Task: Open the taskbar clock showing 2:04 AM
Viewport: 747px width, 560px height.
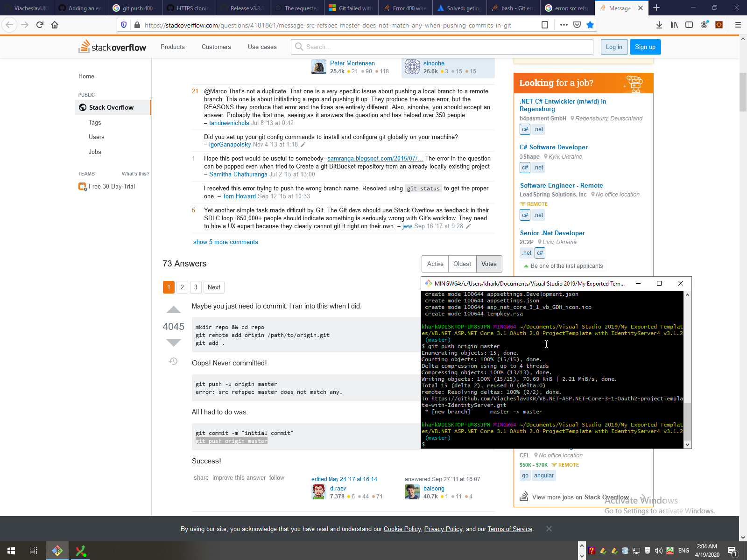Action: coord(707,551)
